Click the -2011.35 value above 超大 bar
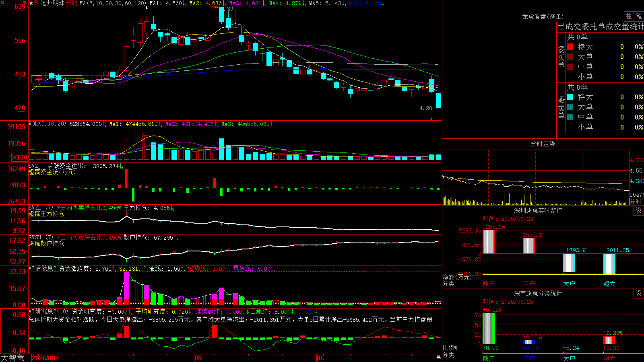 click(x=616, y=250)
